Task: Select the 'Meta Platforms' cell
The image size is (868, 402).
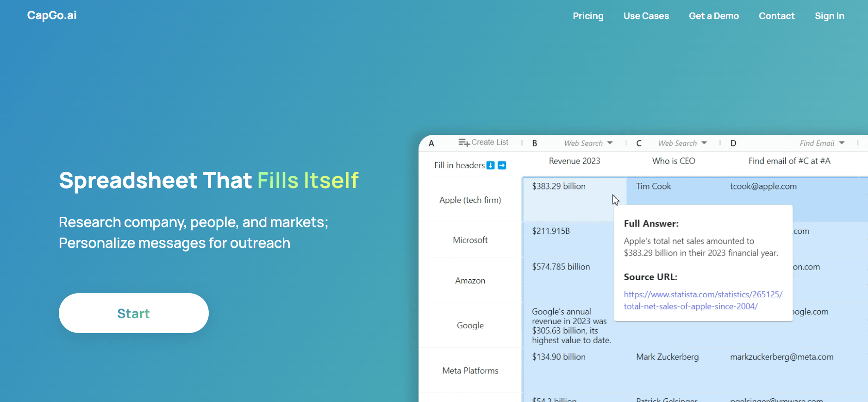Action: point(470,371)
